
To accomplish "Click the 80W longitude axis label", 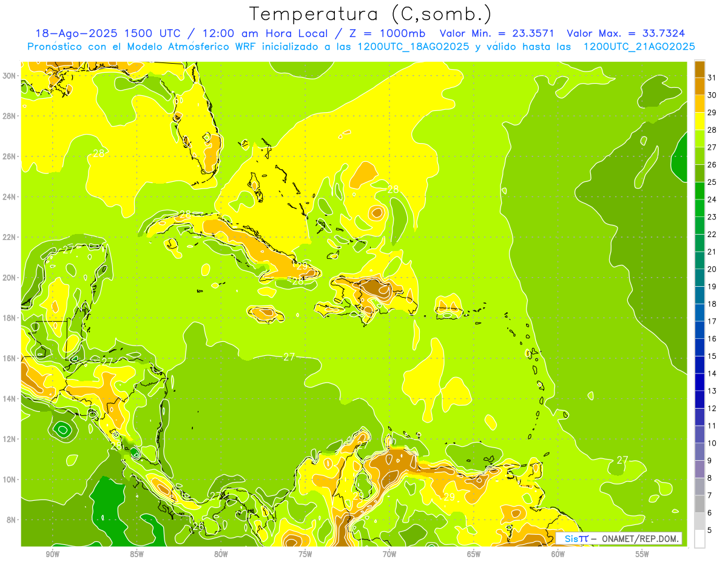I will click(221, 554).
